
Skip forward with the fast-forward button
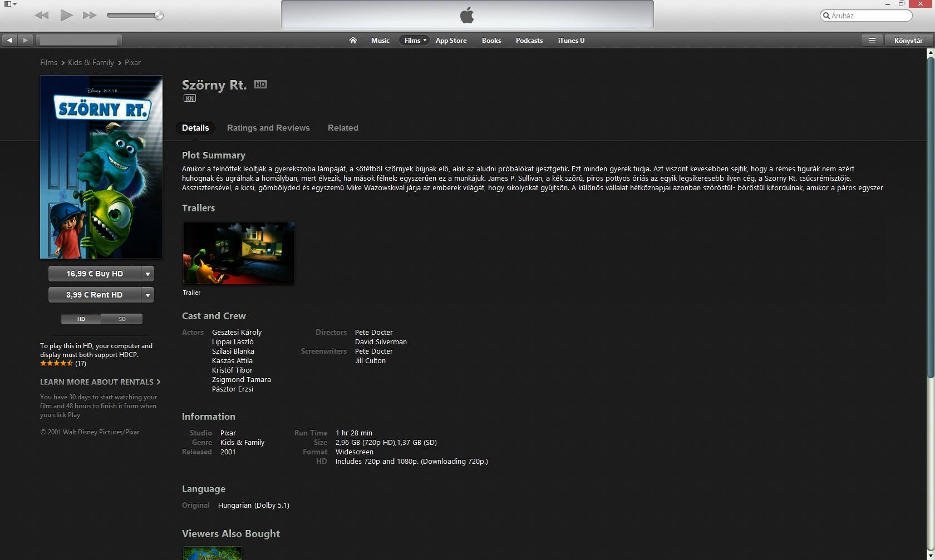(90, 16)
